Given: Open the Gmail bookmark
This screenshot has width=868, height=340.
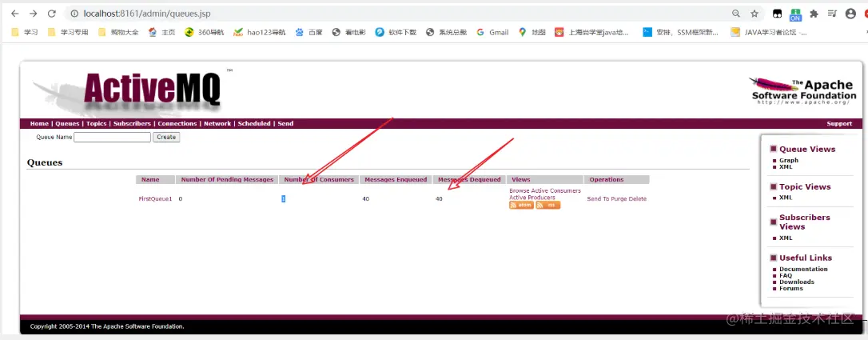Looking at the screenshot, I should [492, 32].
